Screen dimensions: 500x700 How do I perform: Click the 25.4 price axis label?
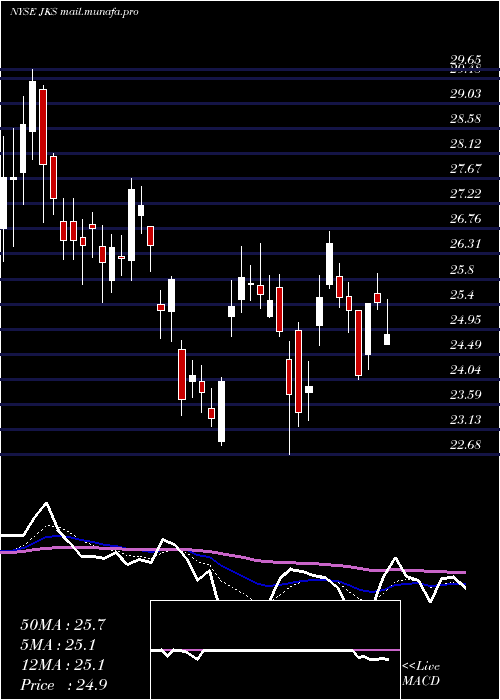[462, 295]
